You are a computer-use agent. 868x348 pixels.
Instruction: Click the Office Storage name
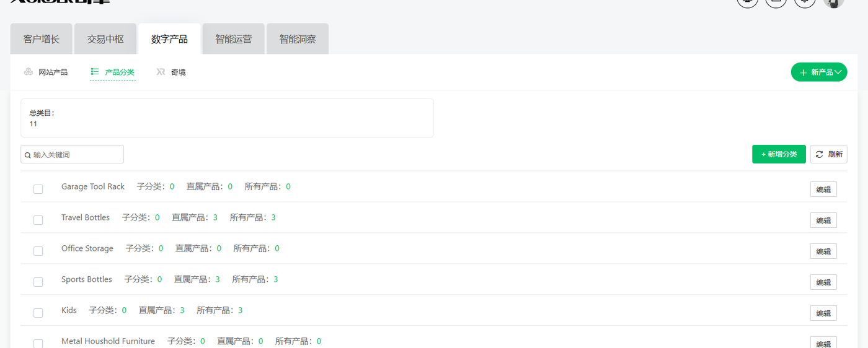coord(87,248)
